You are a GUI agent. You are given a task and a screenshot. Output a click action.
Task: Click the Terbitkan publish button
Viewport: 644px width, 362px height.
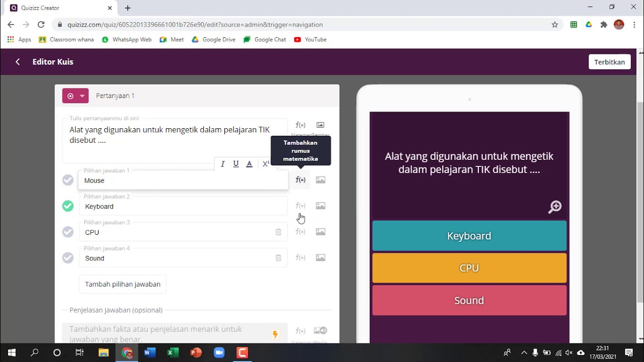609,62
